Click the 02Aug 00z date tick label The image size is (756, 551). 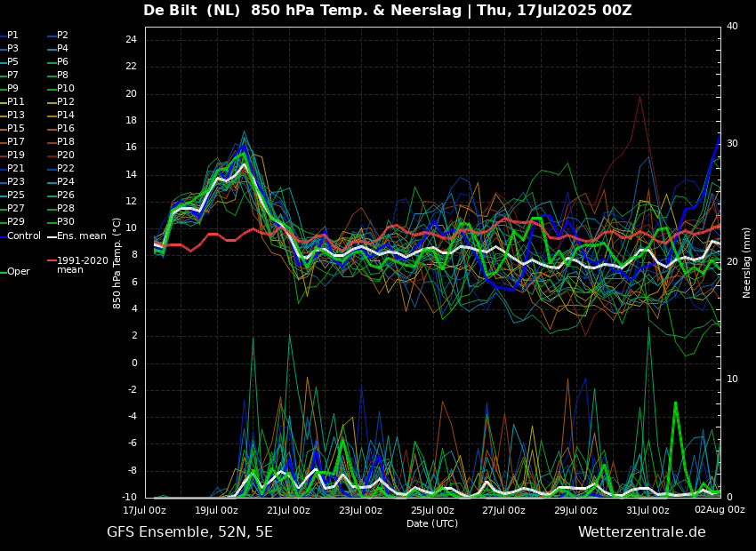pyautogui.click(x=719, y=509)
